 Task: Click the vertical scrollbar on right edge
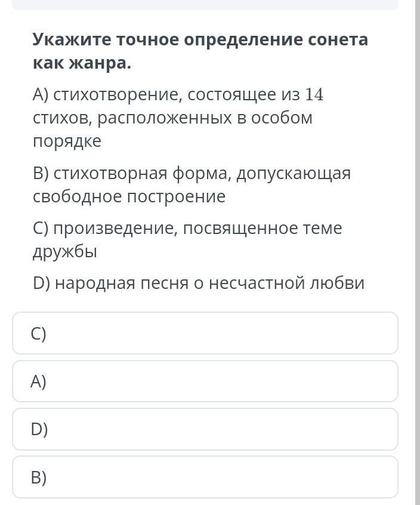point(417,252)
